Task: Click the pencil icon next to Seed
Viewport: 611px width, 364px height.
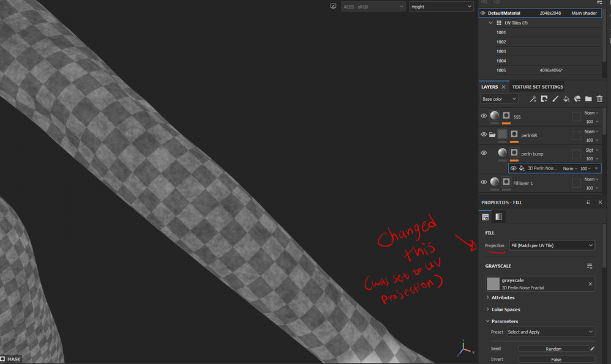Action: [592, 349]
